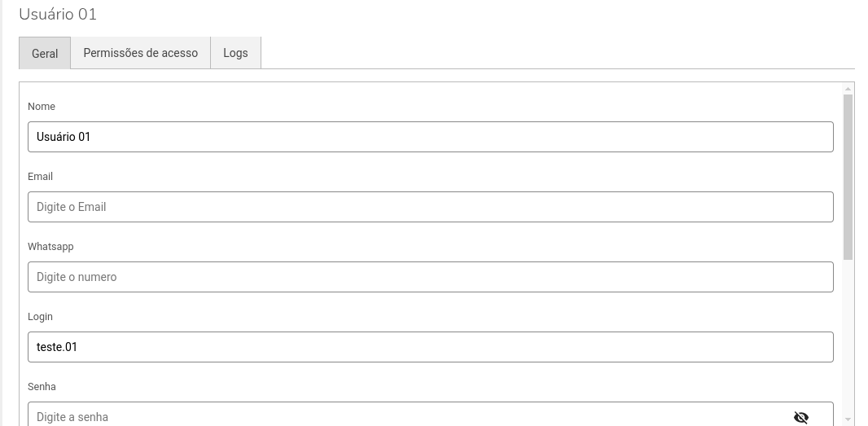Click the Login field label
The width and height of the screenshot is (868, 426).
(40, 317)
